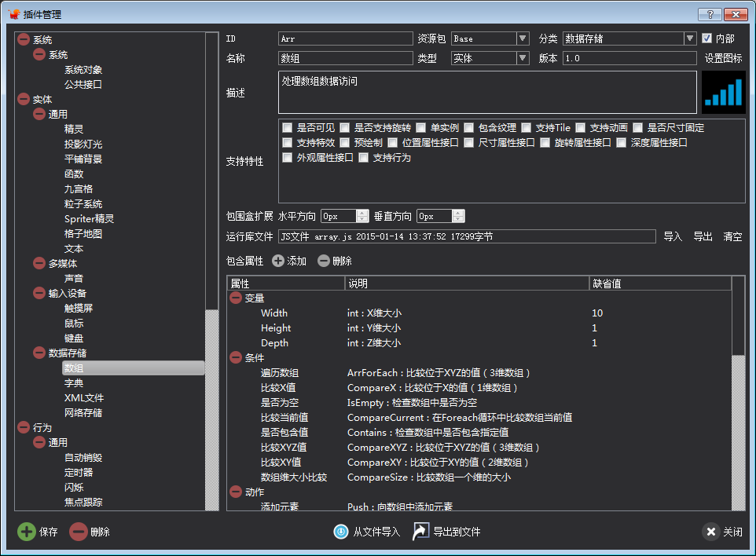The image size is (756, 556).
Task: Click the 水平方向 stepper up arrow
Action: pos(362,213)
